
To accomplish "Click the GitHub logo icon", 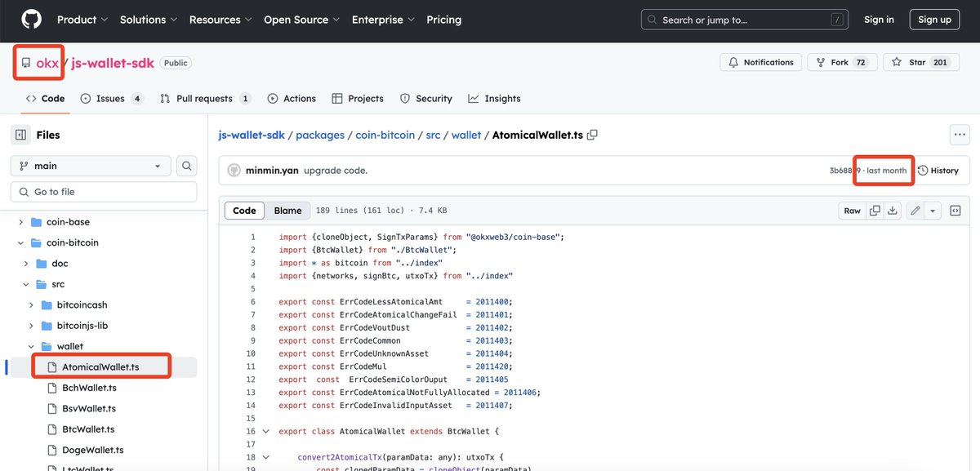I will 31,20.
